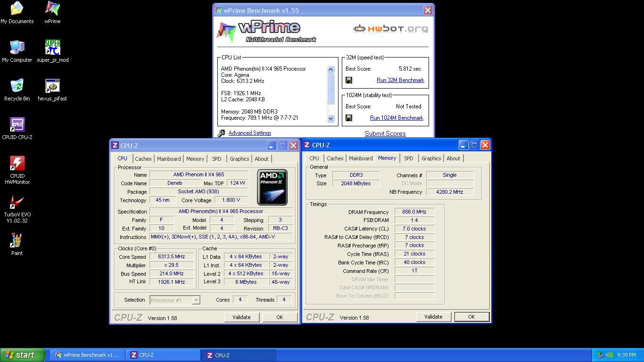Open the Graphics tab in the right CPU-Z window
The image size is (644, 362).
tap(431, 158)
